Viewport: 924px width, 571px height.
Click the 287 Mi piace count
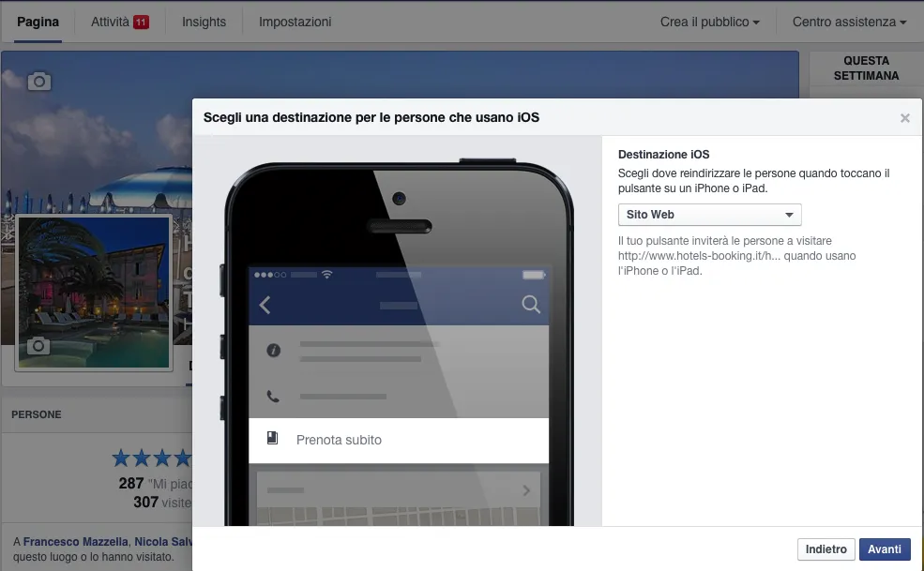155,483
